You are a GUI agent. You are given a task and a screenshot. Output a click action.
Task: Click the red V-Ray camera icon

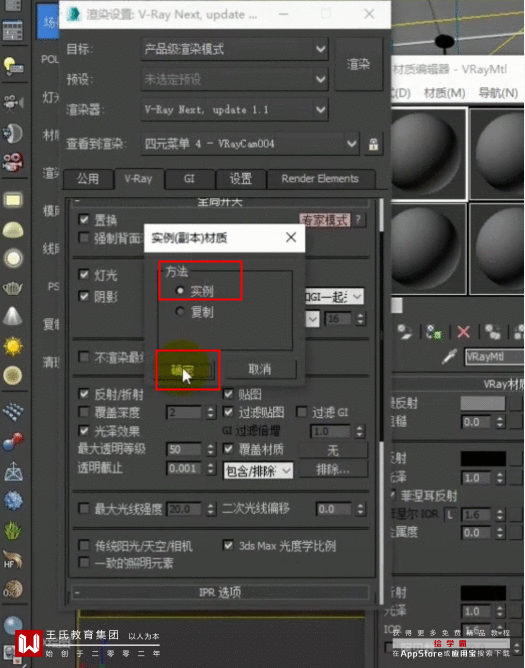pos(13,161)
